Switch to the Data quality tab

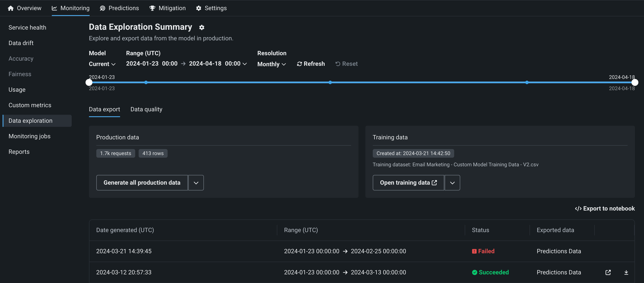pos(146,109)
